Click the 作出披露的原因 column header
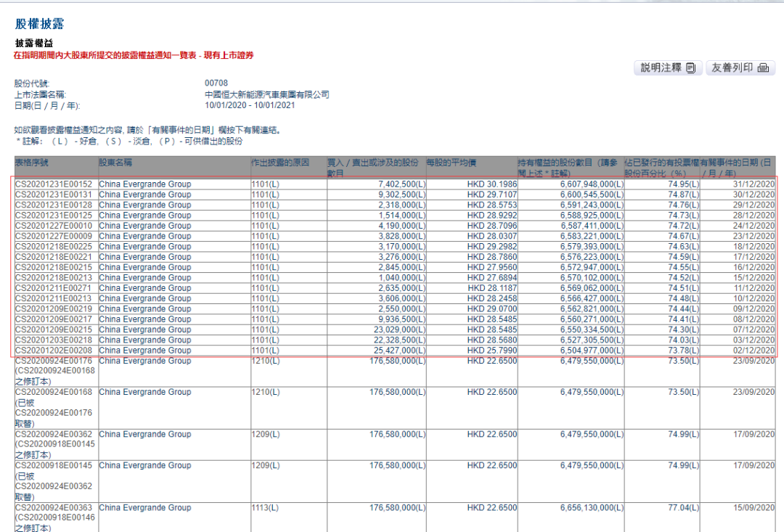This screenshot has height=532, width=784. click(280, 163)
